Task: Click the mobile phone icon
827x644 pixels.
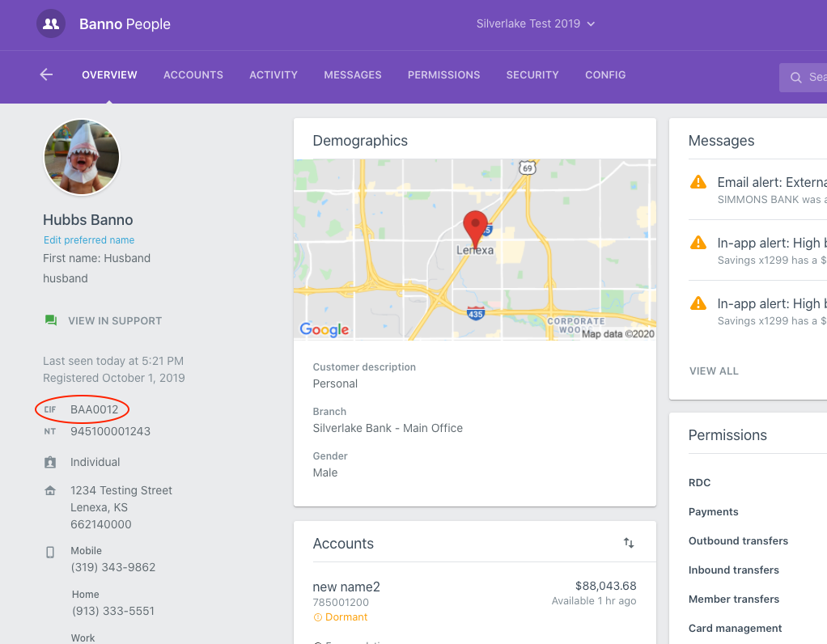Action: click(x=50, y=552)
